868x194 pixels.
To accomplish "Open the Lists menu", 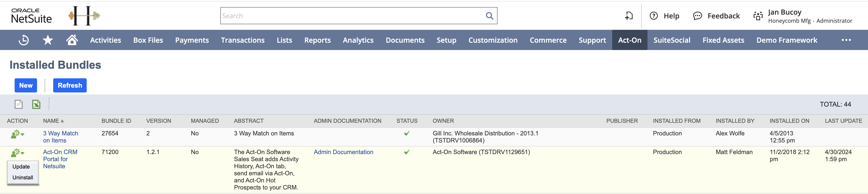I will coord(284,40).
